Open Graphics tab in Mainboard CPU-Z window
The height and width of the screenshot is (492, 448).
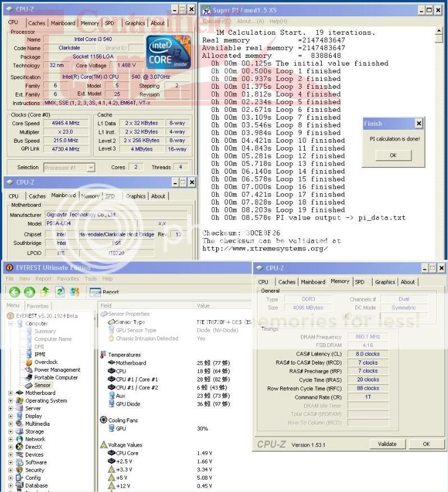135,196
